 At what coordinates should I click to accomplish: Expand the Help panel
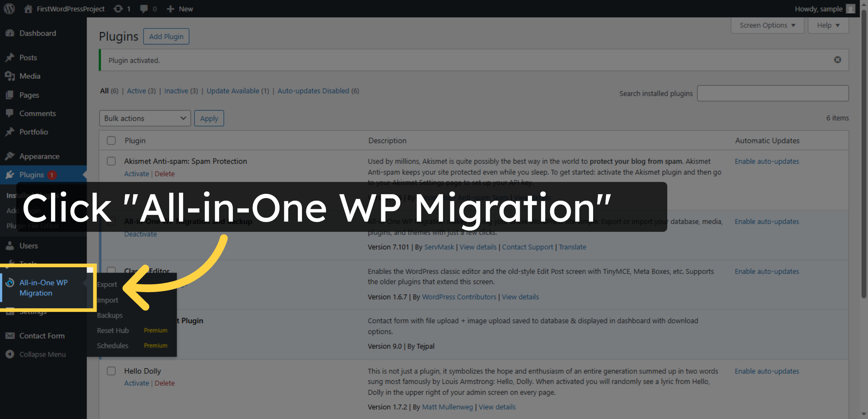pyautogui.click(x=828, y=25)
